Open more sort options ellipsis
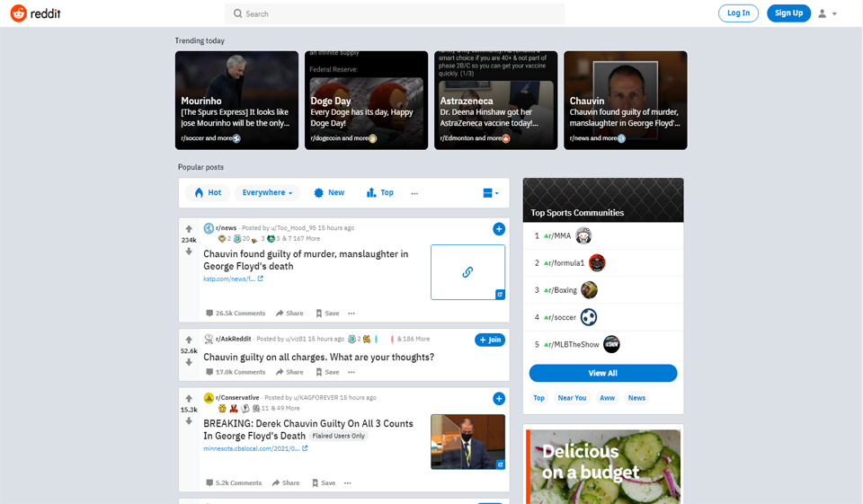This screenshot has height=504, width=863. coord(414,193)
